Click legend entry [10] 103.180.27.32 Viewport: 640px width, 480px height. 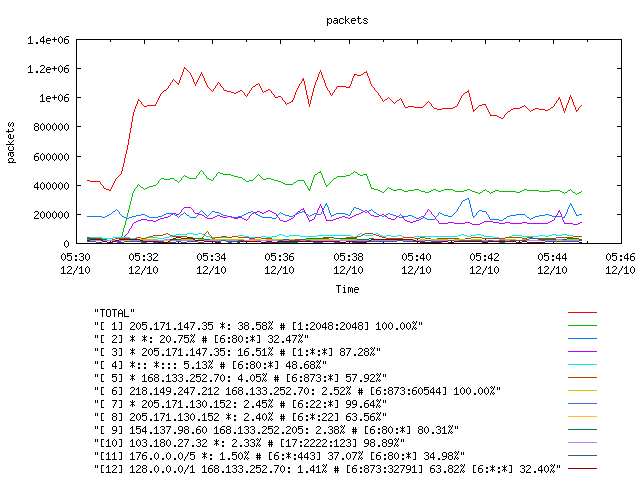pyautogui.click(x=249, y=443)
